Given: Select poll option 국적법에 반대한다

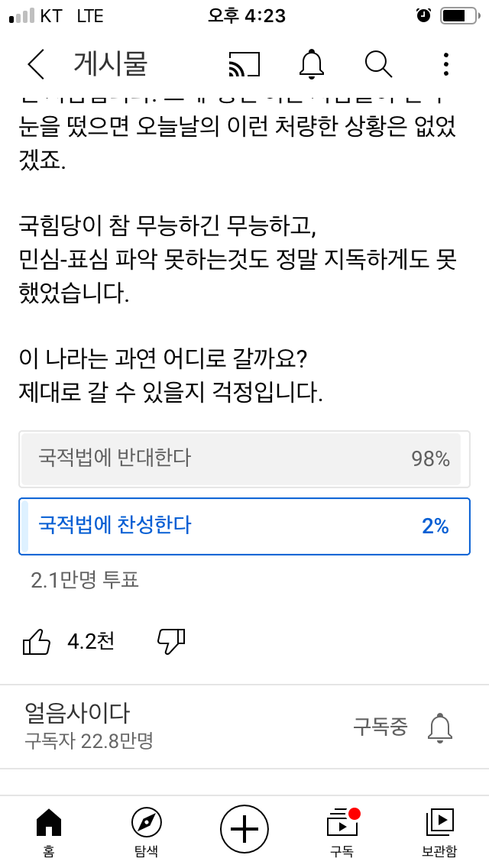Looking at the screenshot, I should [244, 459].
